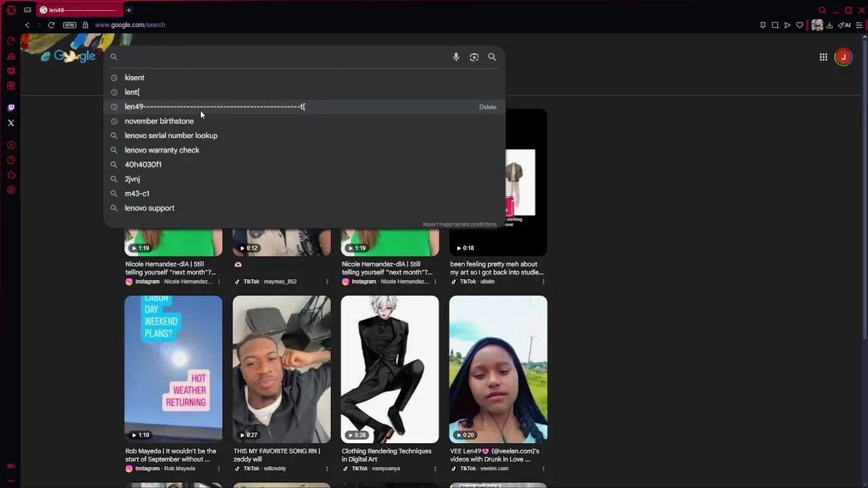This screenshot has height=488, width=868.
Task: Open the AI assistant button
Action: click(844, 25)
